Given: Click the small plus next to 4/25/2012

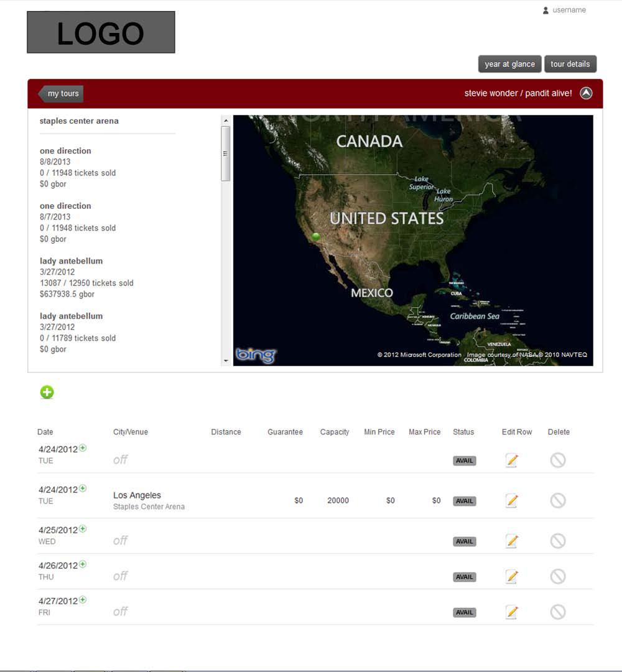Looking at the screenshot, I should (x=83, y=528).
